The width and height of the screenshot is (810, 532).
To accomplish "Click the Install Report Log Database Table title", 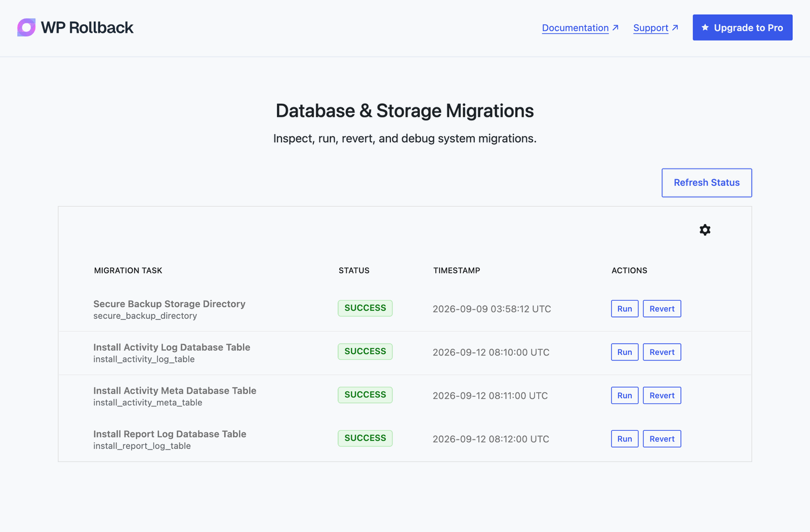I will 170,434.
